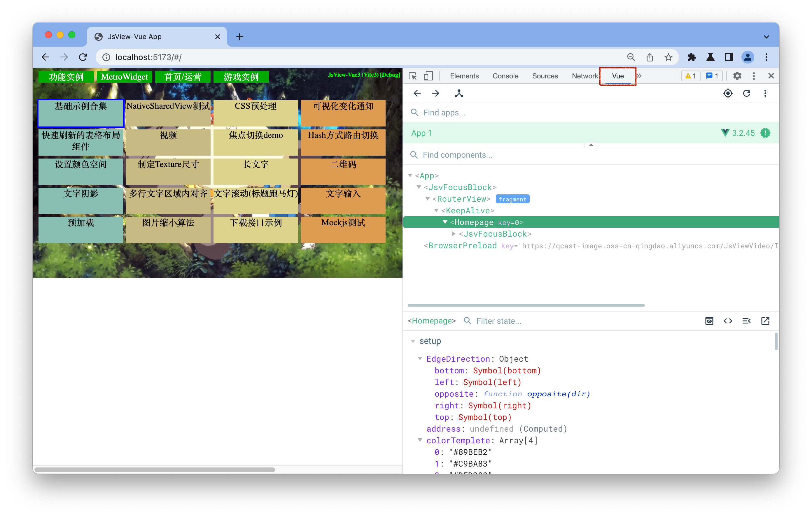Refresh the Vue devtools panel
Image resolution: width=812 pixels, height=517 pixels.
click(746, 93)
